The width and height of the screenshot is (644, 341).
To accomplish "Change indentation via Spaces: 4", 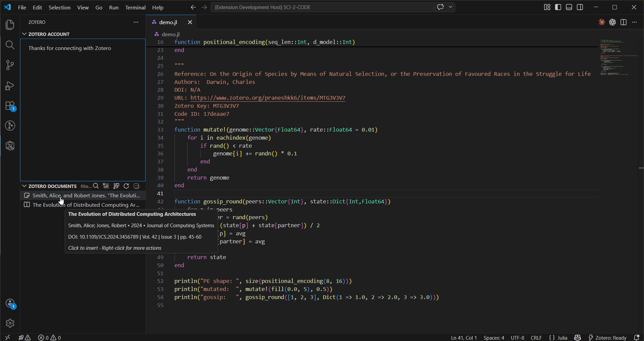I will coord(494,338).
